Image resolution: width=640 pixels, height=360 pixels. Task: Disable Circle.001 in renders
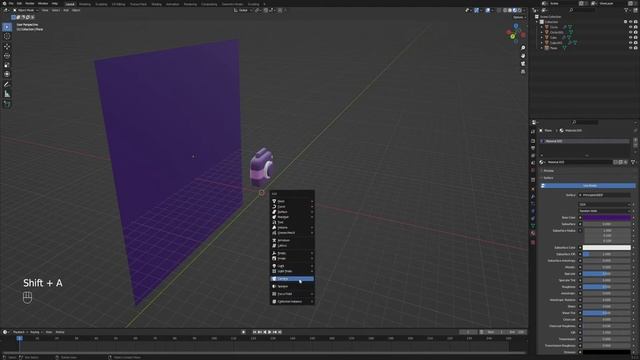636,32
